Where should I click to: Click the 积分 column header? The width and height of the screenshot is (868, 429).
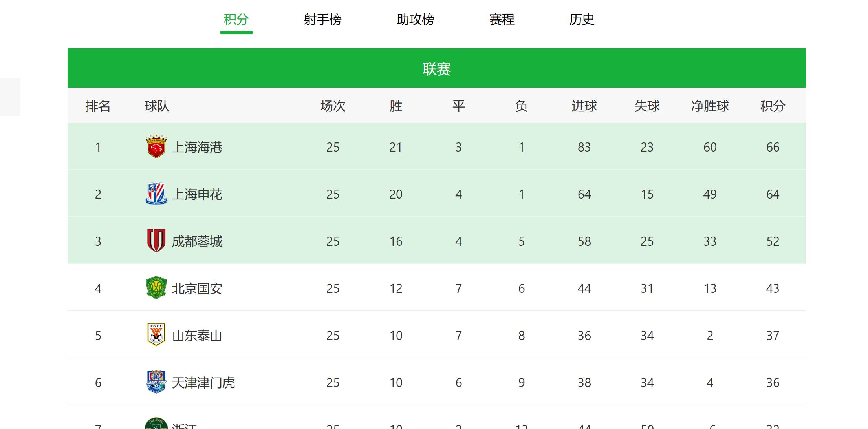(773, 106)
